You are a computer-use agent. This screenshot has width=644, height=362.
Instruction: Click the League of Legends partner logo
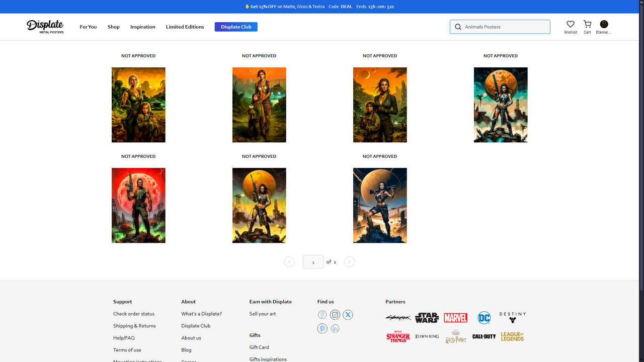(512, 336)
